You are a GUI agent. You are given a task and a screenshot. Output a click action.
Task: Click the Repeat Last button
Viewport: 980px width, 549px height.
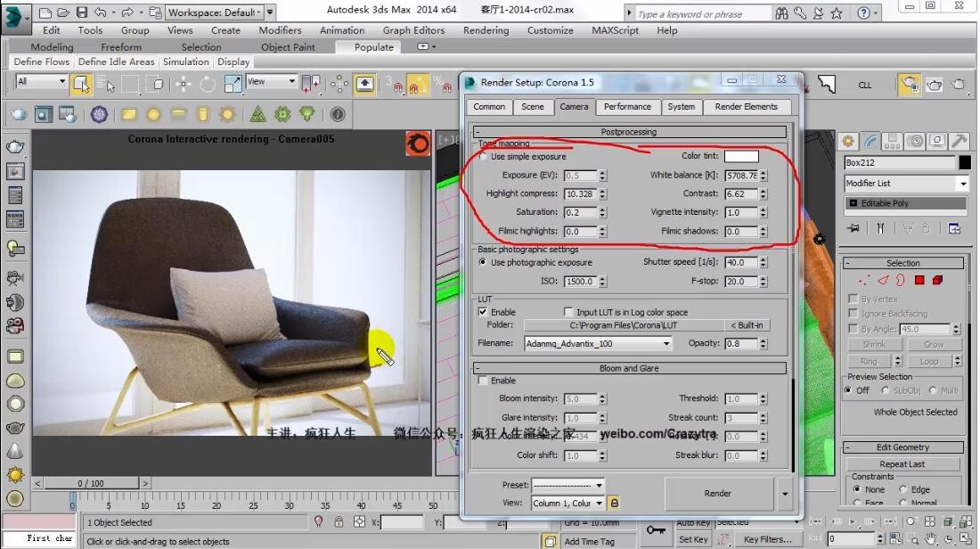[x=902, y=464]
